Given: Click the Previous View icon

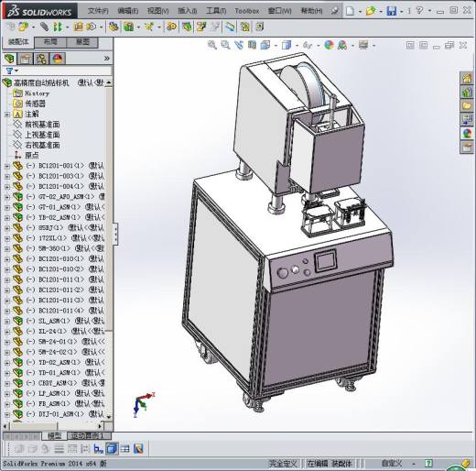Looking at the screenshot, I should (239, 45).
